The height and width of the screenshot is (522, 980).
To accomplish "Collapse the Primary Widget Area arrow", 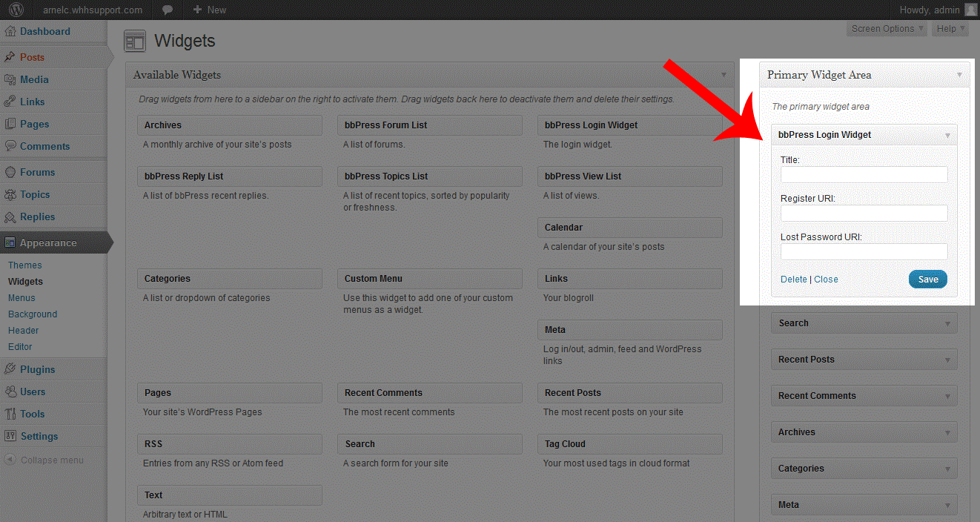I will (959, 75).
